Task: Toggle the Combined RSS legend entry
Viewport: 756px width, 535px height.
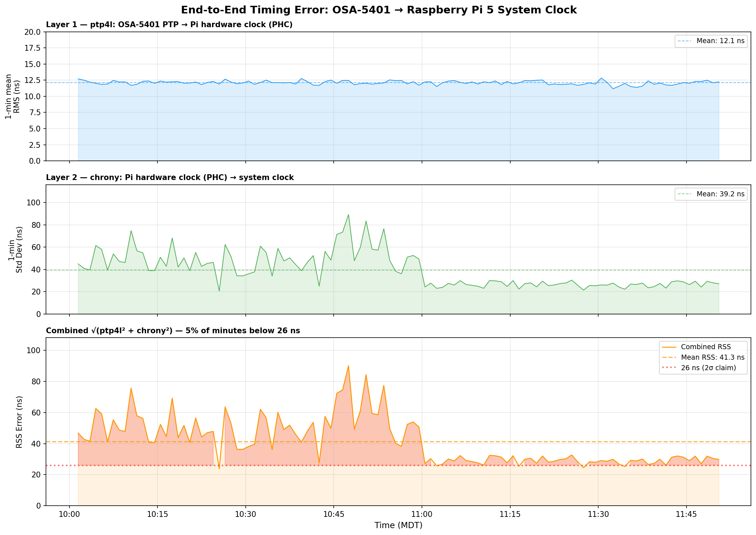Action: pyautogui.click(x=705, y=347)
